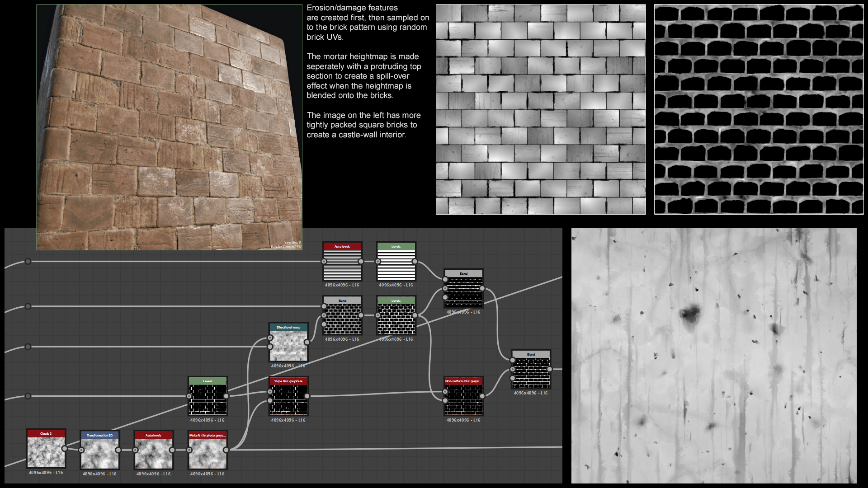Click the input pin of Transformation 2D node
This screenshot has height=488, width=868.
point(81,450)
